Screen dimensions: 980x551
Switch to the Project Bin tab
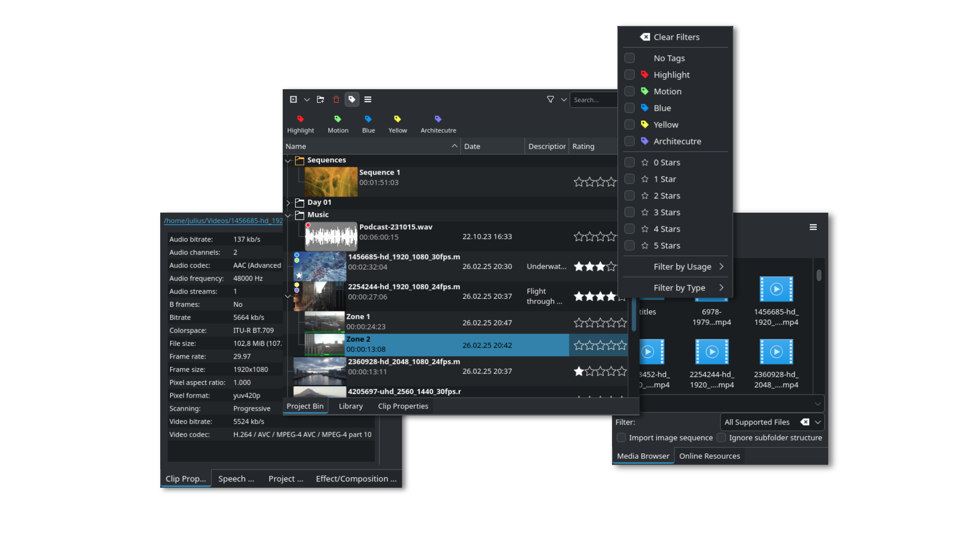305,406
